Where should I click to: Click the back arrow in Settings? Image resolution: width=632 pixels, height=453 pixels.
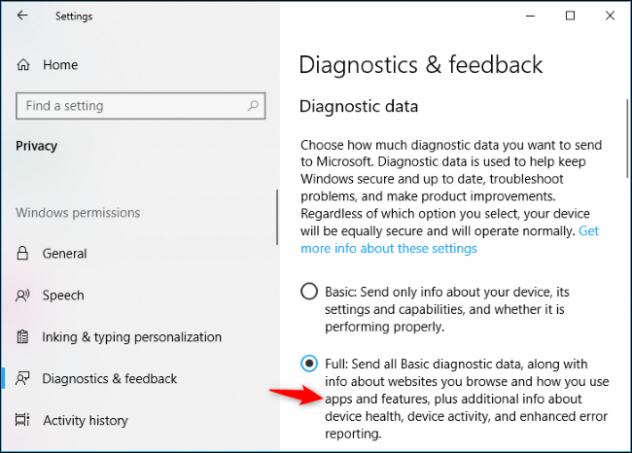[23, 15]
